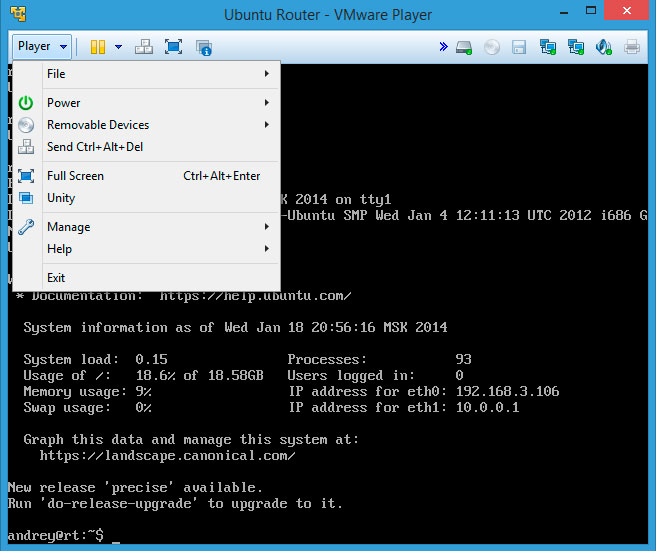Click the Full Screen menu entry icon
This screenshot has width=656, height=551.
pyautogui.click(x=26, y=176)
